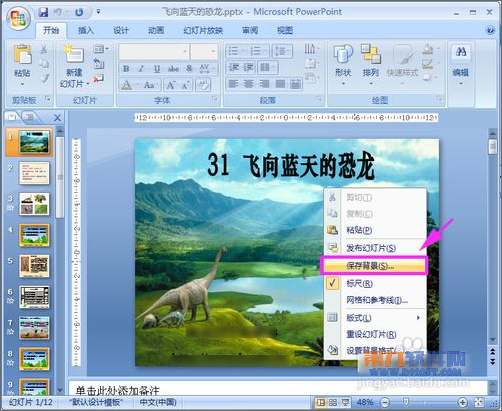This screenshot has height=411, width=502.
Task: Open the font size combo box
Action: click(204, 52)
